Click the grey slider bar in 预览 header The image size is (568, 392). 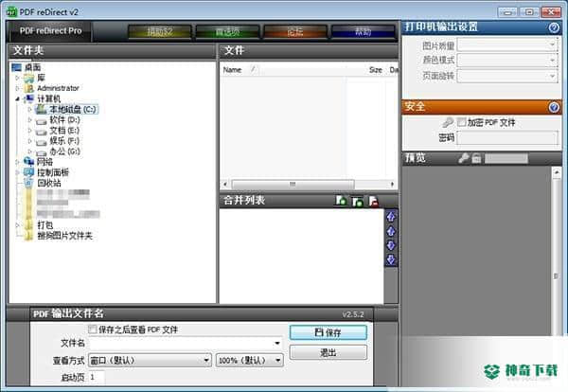point(506,158)
